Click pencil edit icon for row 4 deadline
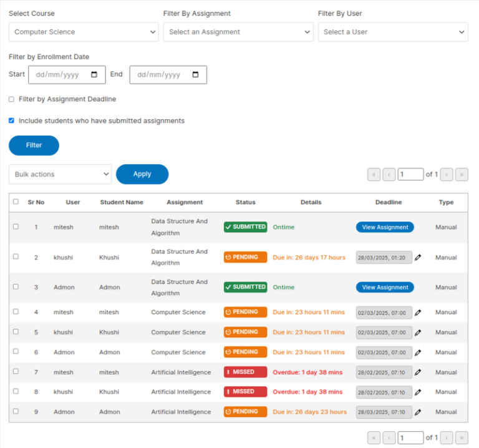Screen dimensions: 479x448 418,313
